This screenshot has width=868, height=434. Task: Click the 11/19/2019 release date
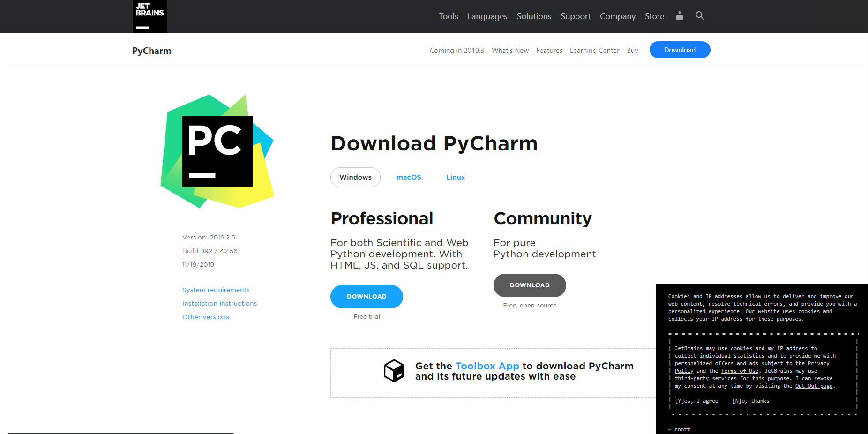pyautogui.click(x=198, y=265)
